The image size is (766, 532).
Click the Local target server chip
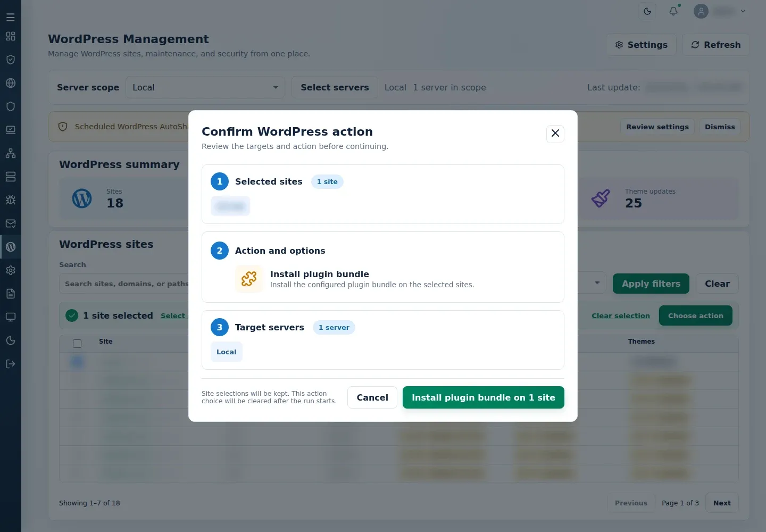[227, 352]
